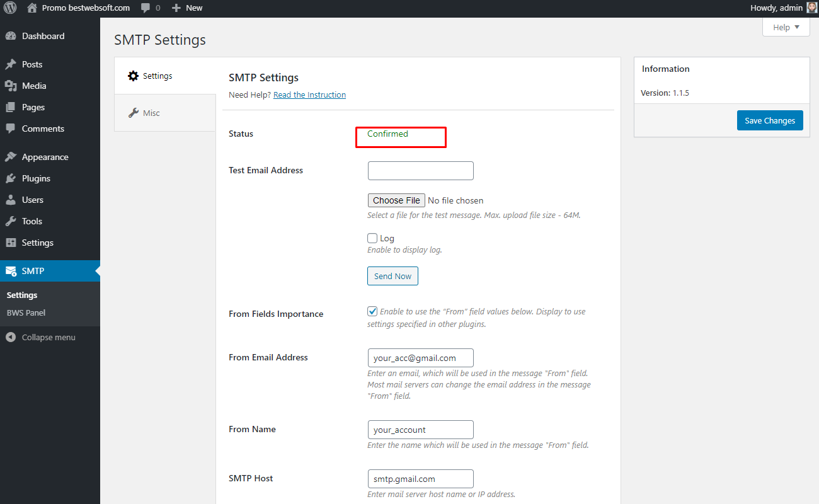Click the Users person icon
Screen dimensions: 819x504
tap(11, 200)
